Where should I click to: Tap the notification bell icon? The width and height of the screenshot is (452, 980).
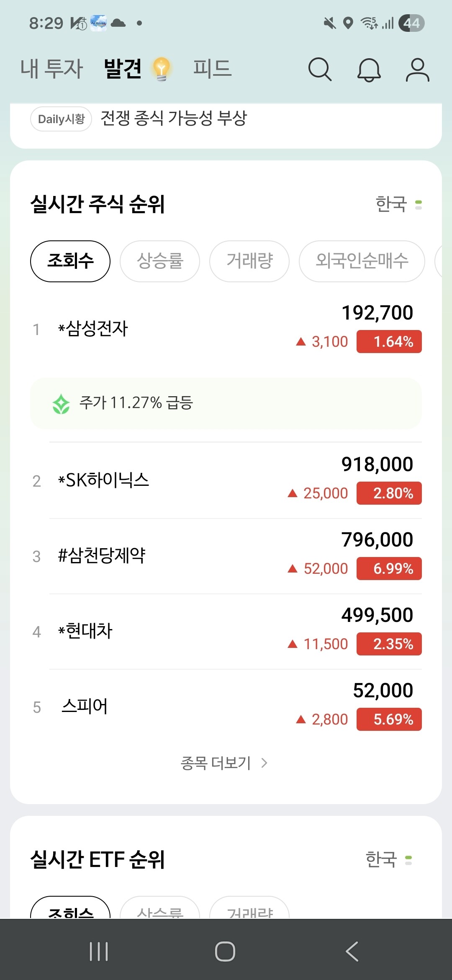tap(369, 70)
